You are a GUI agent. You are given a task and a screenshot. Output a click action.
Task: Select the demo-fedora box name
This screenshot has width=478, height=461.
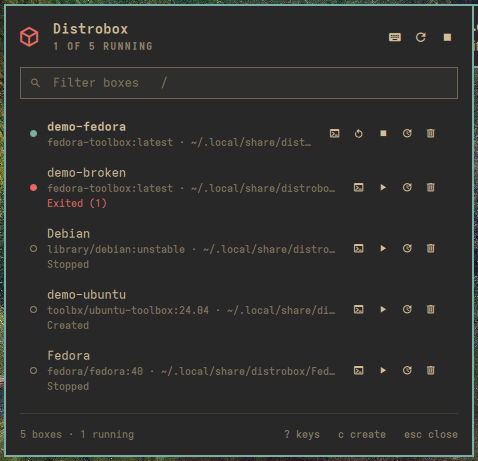pyautogui.click(x=87, y=127)
